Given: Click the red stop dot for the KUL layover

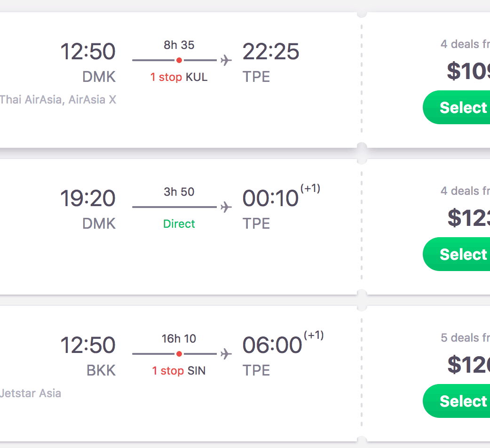Looking at the screenshot, I should (x=179, y=61).
